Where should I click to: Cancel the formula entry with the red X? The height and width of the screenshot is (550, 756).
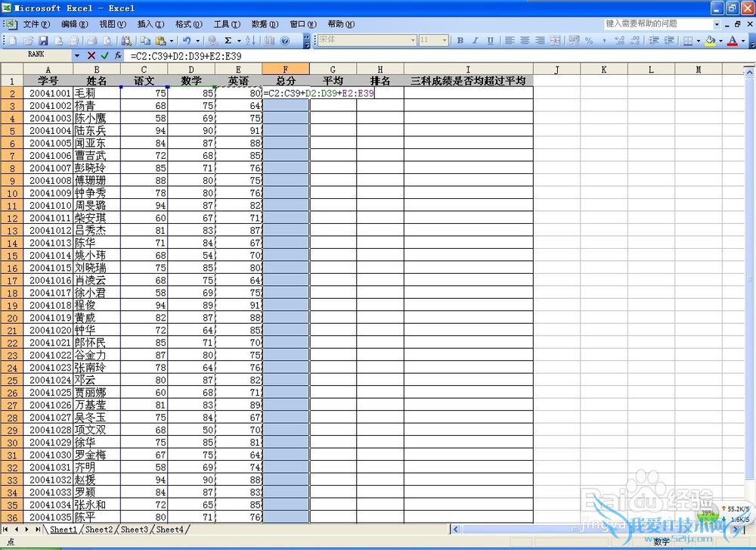click(91, 56)
